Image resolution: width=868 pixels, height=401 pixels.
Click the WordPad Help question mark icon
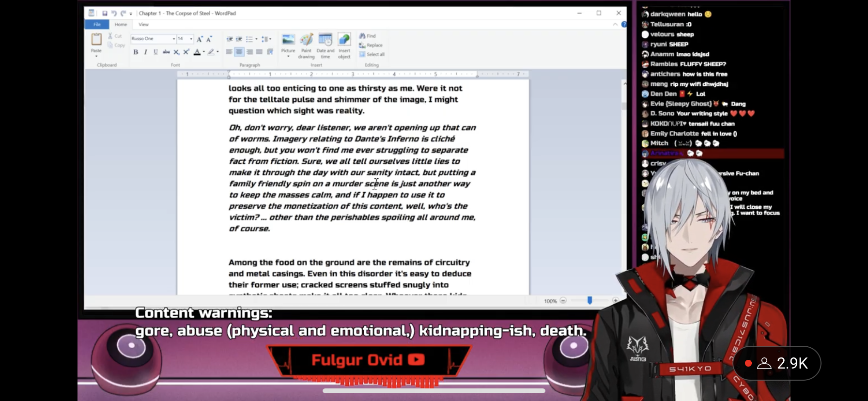[624, 24]
